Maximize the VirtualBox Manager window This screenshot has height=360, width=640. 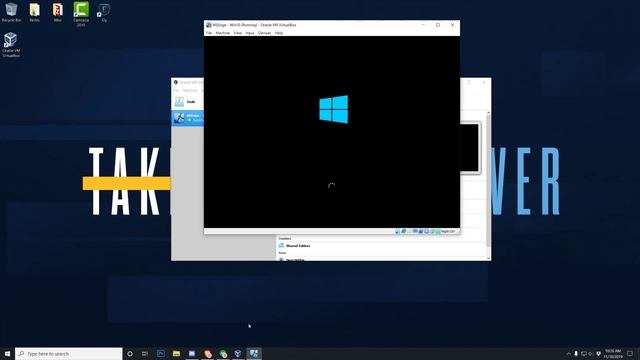pyautogui.click(x=469, y=82)
